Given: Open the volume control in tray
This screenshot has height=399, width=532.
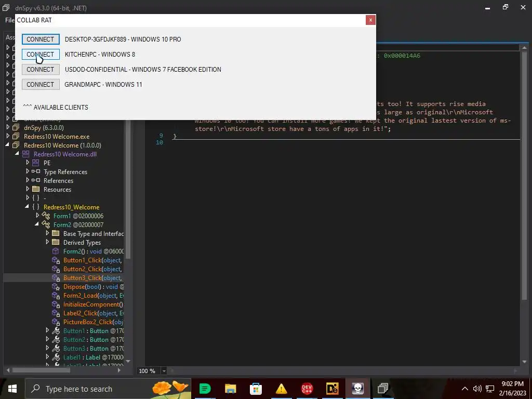Looking at the screenshot, I should point(477,389).
